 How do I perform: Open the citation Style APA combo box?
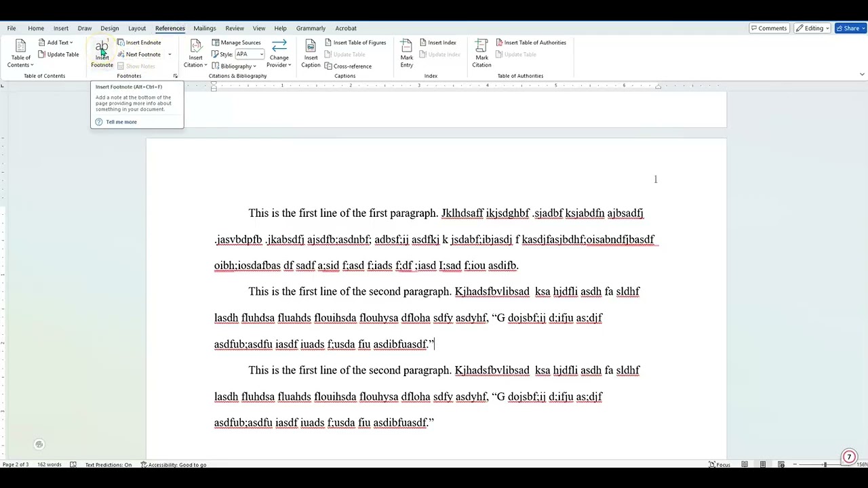249,54
